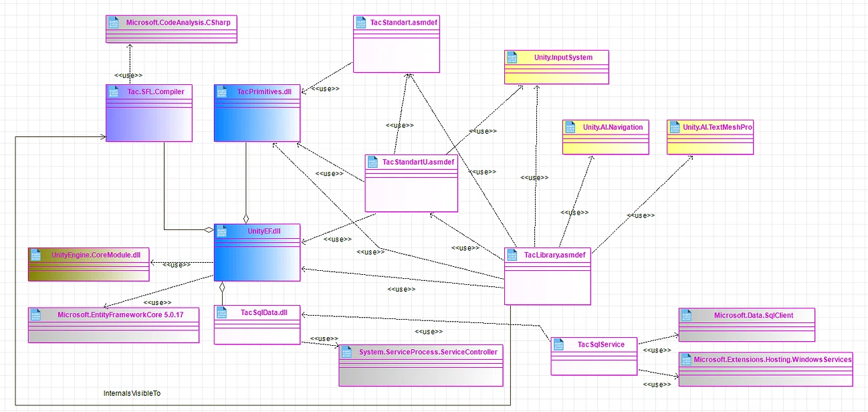Image resolution: width=868 pixels, height=412 pixels.
Task: Click the UnityEngine.CoreModule.dll box icon
Action: (x=36, y=254)
